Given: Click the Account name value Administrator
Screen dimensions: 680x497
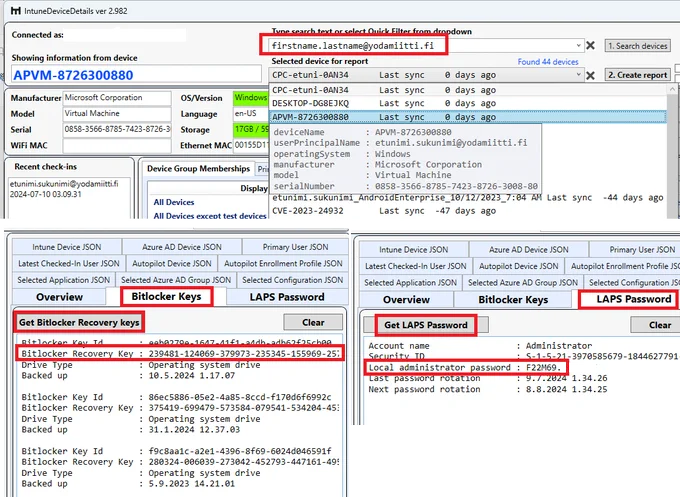Looking at the screenshot, I should pos(559,346).
